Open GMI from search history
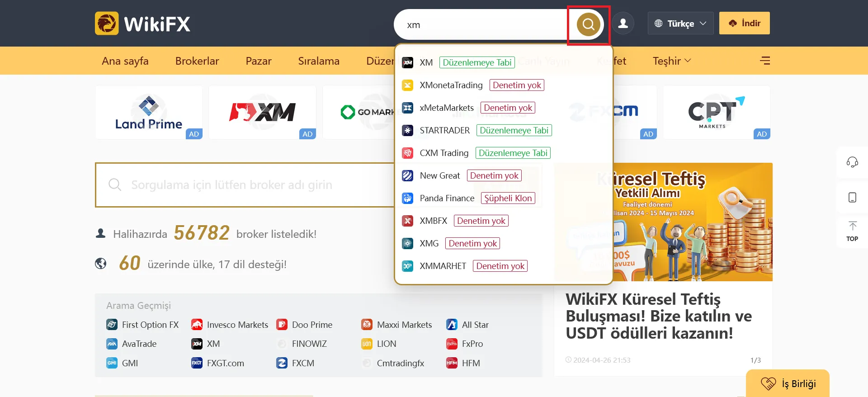This screenshot has height=397, width=868. [x=122, y=363]
